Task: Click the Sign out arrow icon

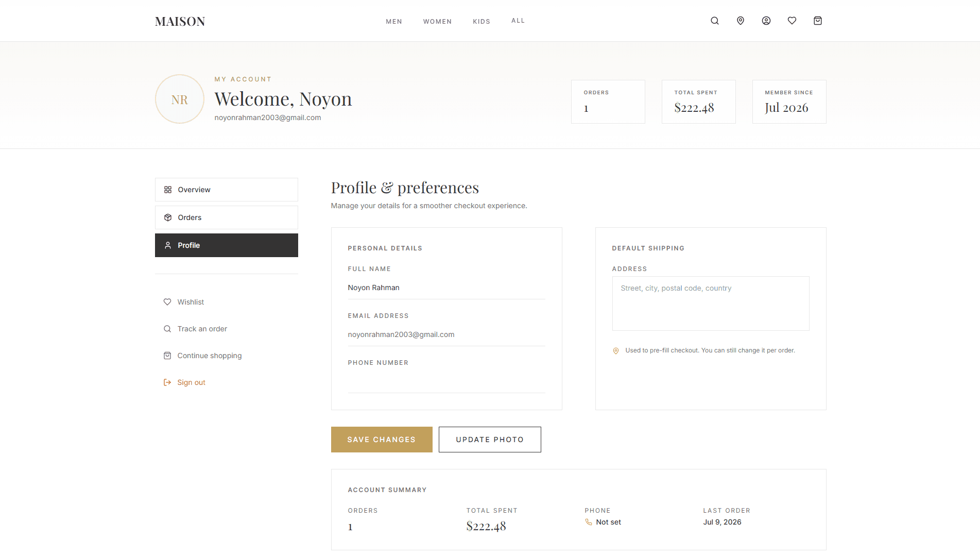Action: (x=167, y=382)
